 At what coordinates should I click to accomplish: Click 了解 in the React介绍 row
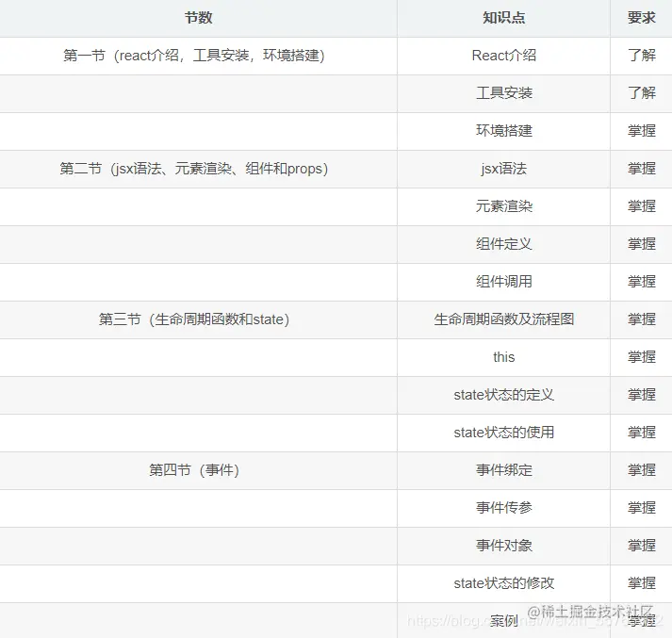click(641, 56)
